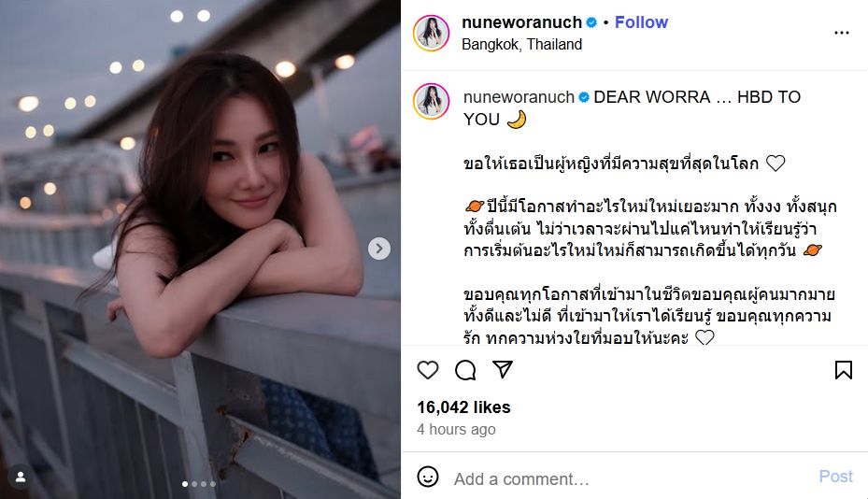
Task: Open emoji picker smiley icon
Action: pyautogui.click(x=427, y=477)
